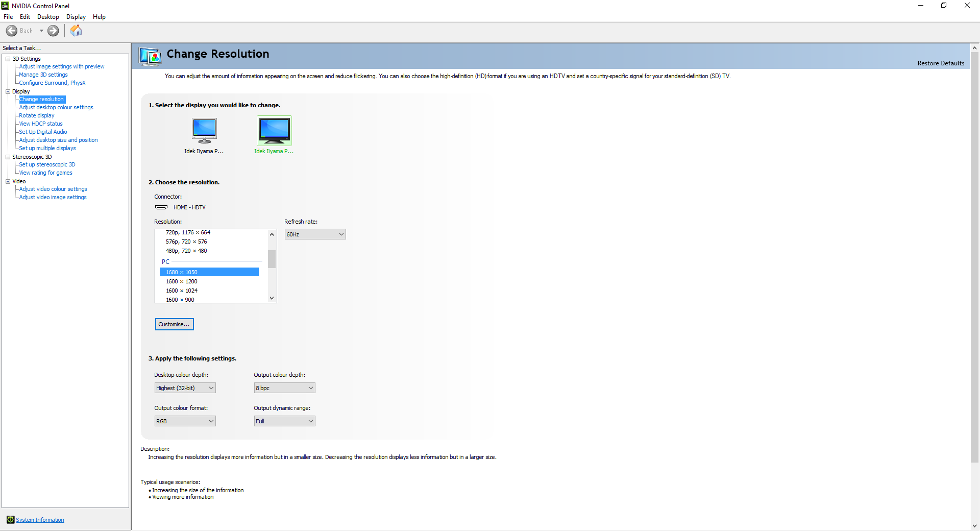Select resolution 1680 × 1050
The width and height of the screenshot is (980, 531).
click(x=209, y=272)
